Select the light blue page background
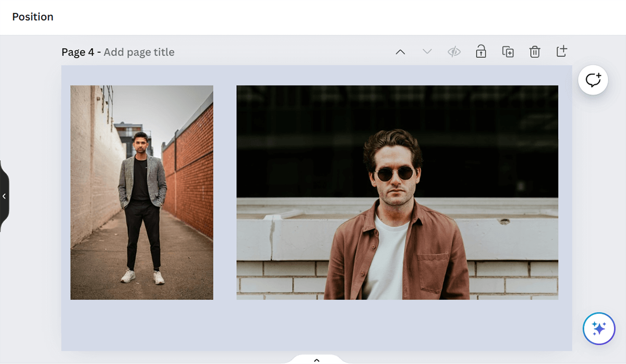This screenshot has height=364, width=626. 313,326
